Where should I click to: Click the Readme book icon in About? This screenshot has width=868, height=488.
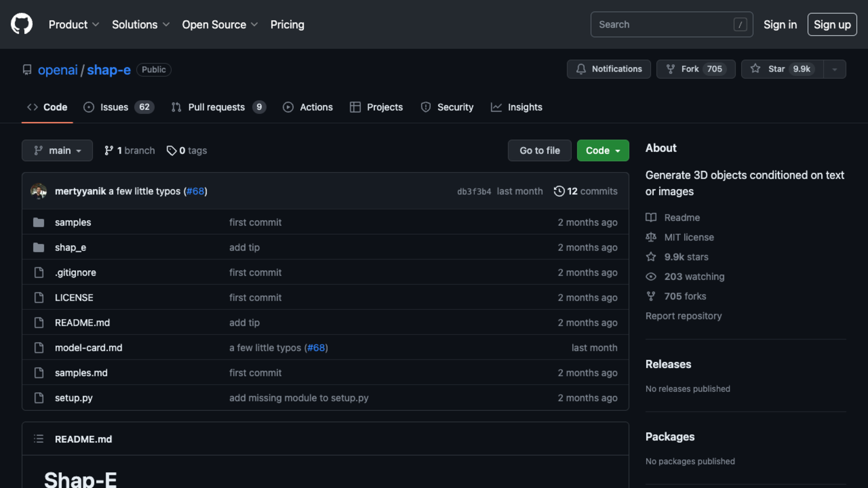coord(651,217)
